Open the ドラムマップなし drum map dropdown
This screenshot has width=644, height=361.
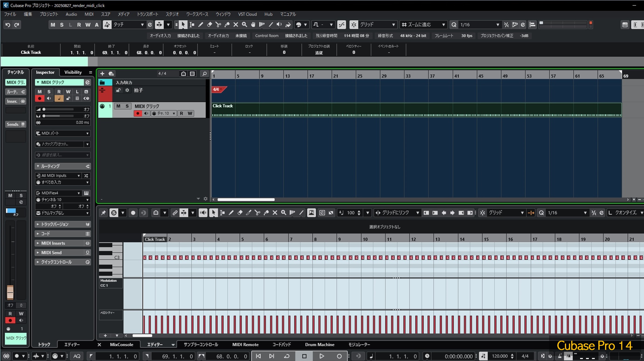(63, 213)
